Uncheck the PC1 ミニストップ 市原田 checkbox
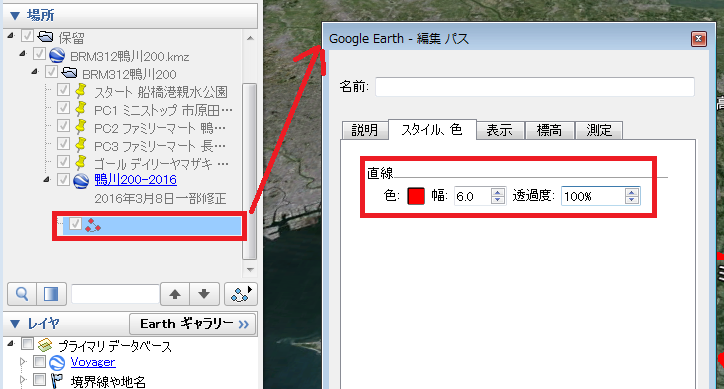 (63, 108)
